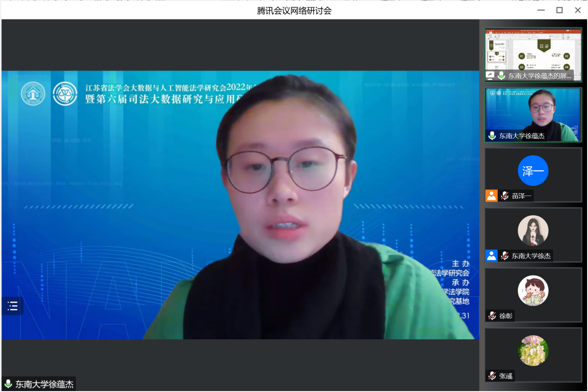
Task: Click the blue 泽一 avatar circle
Action: pos(533,171)
